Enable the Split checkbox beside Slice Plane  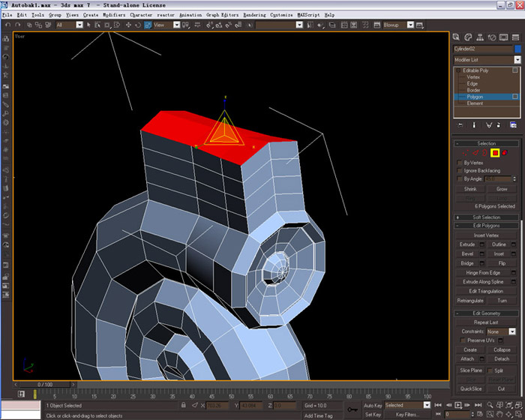(490, 370)
